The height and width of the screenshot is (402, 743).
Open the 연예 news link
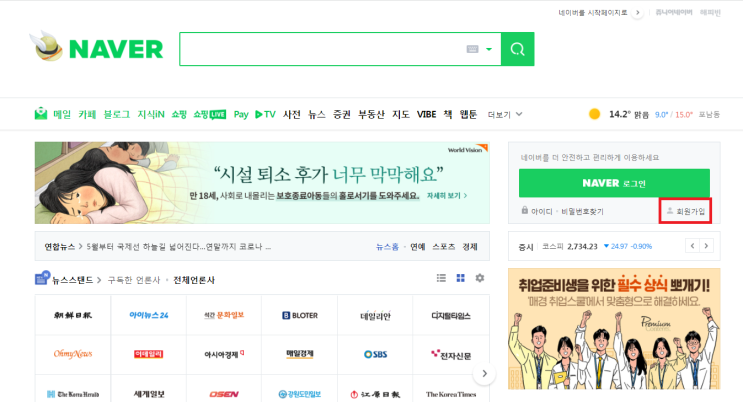[417, 247]
